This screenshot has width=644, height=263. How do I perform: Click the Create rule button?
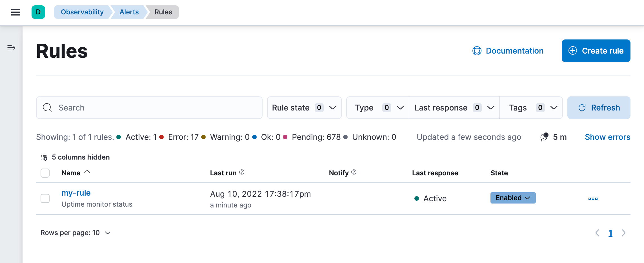[596, 51]
